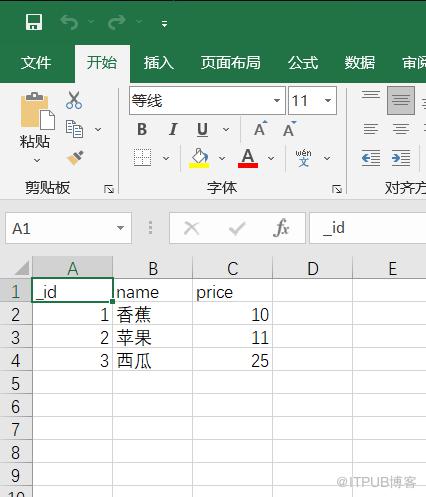Select column D header

313,268
